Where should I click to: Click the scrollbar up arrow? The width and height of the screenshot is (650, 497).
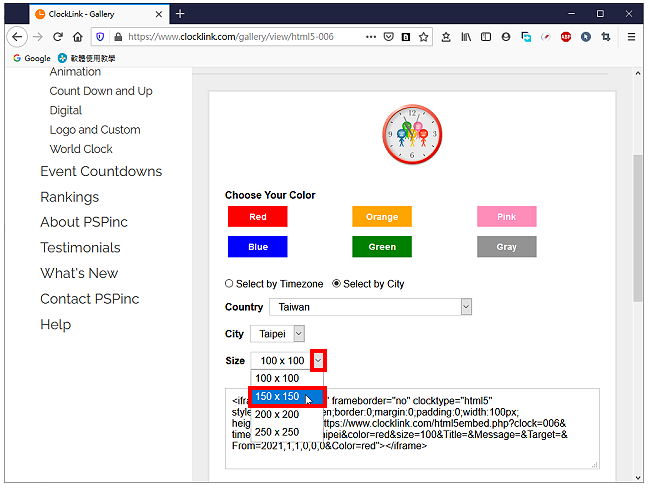pyautogui.click(x=638, y=73)
